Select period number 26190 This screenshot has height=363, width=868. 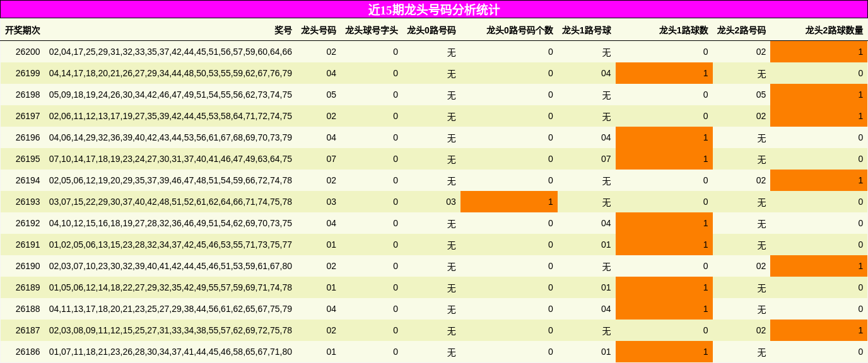click(x=28, y=266)
